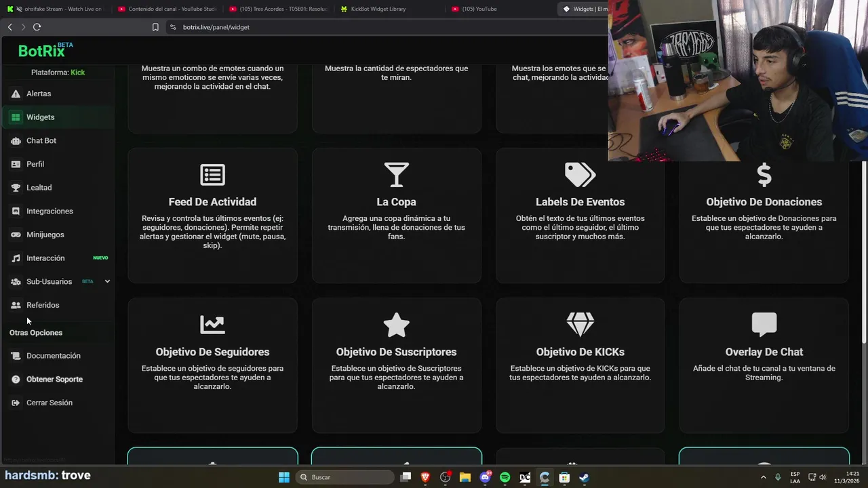This screenshot has height=488, width=868.
Task: Open Steam from the taskbar
Action: (584, 477)
